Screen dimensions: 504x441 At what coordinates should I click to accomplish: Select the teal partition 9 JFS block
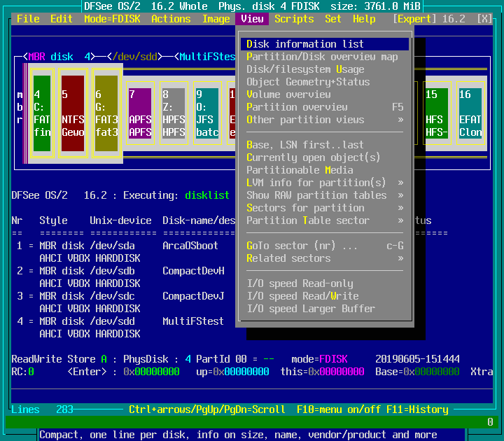tap(207, 113)
